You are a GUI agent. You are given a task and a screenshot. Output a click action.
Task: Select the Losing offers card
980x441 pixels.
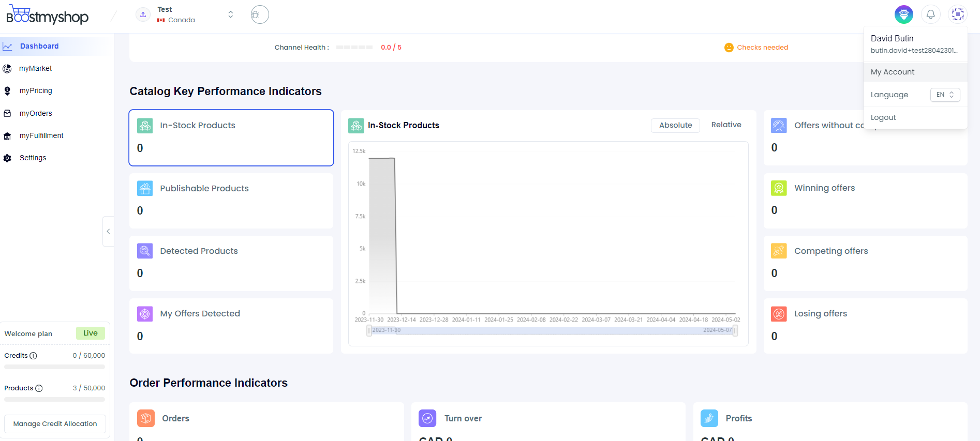coord(865,326)
